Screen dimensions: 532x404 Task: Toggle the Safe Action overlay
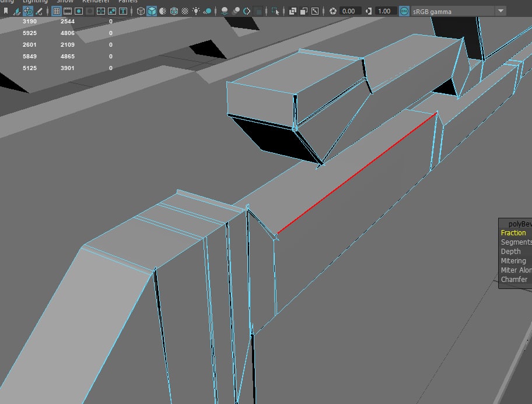coord(112,11)
